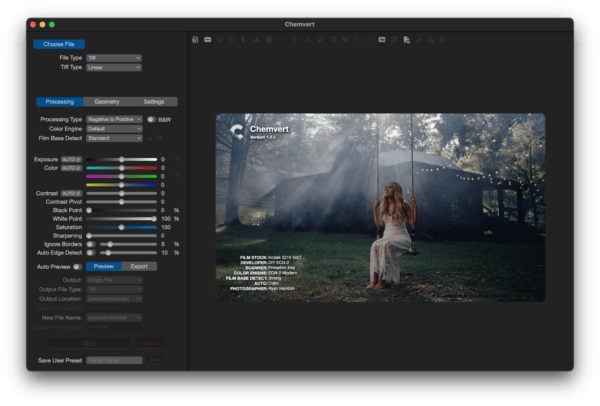Click the Chemvert splash image in preview area
Screen dimensions: 600x406
pos(380,207)
